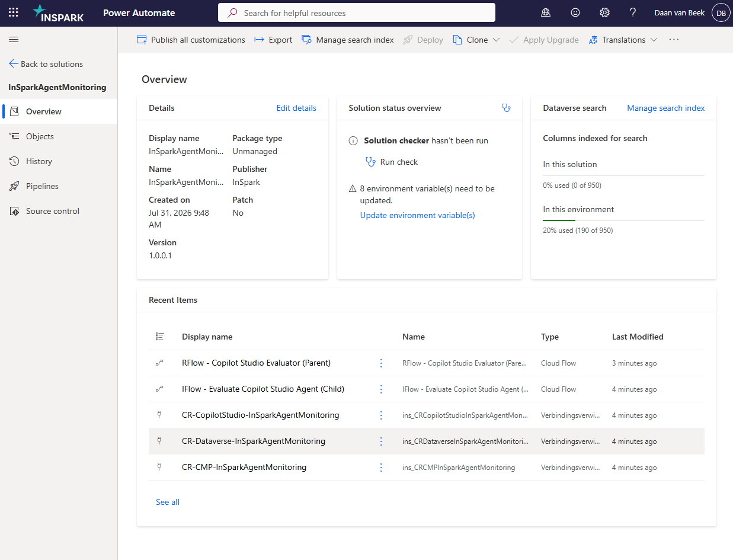Click the stethoscope icon in Solution status overview

point(505,108)
